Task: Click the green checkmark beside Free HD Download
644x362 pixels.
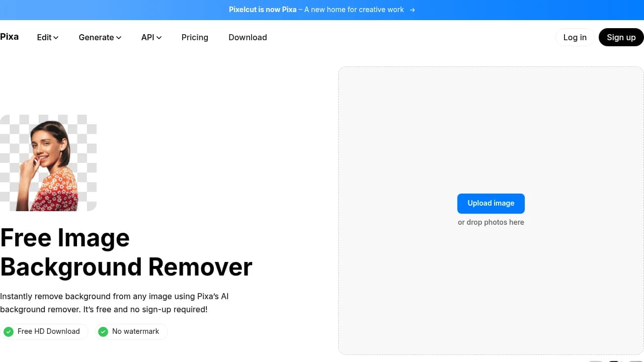Action: pos(9,331)
